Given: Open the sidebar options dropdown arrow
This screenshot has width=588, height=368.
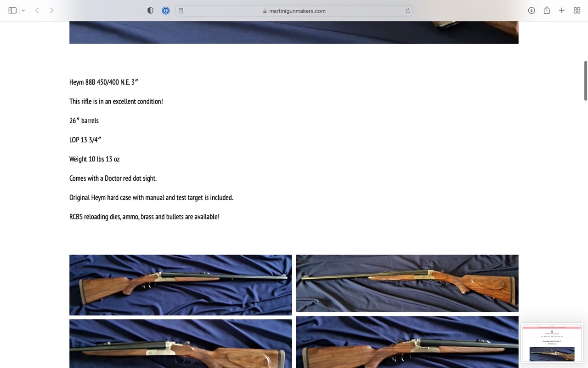Looking at the screenshot, I should pyautogui.click(x=23, y=11).
